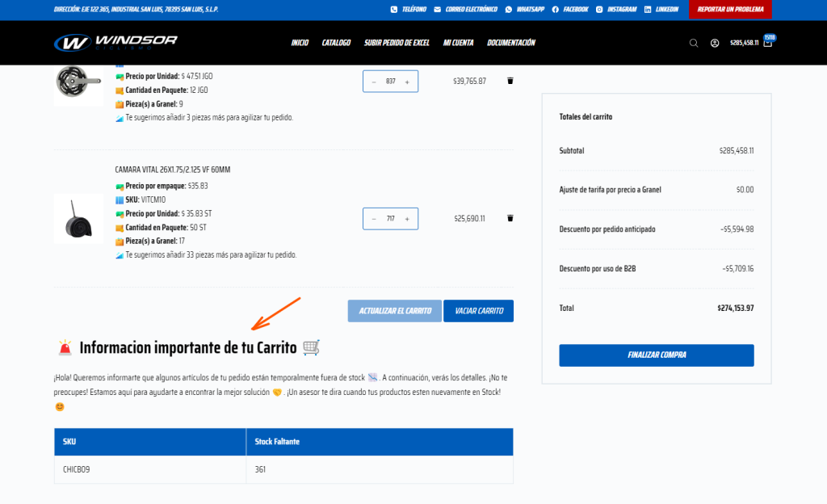827x504 pixels.
Task: Click the 717 quantity input field
Action: [x=391, y=219]
